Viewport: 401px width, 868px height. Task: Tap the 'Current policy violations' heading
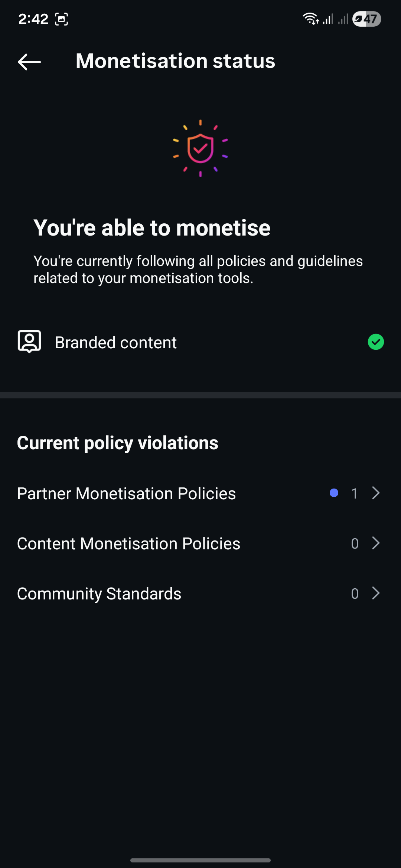click(x=118, y=443)
